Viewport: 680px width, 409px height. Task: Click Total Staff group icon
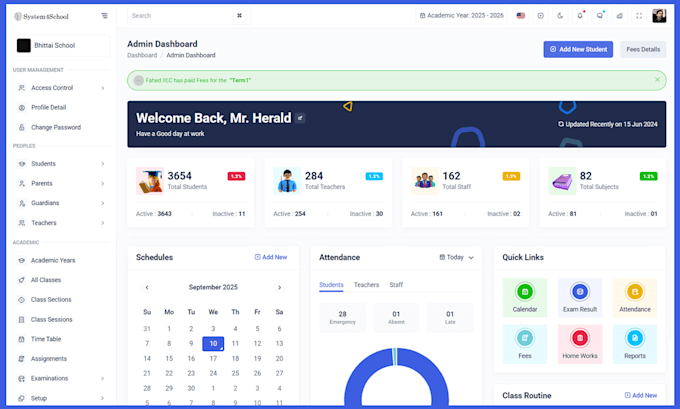(x=425, y=181)
